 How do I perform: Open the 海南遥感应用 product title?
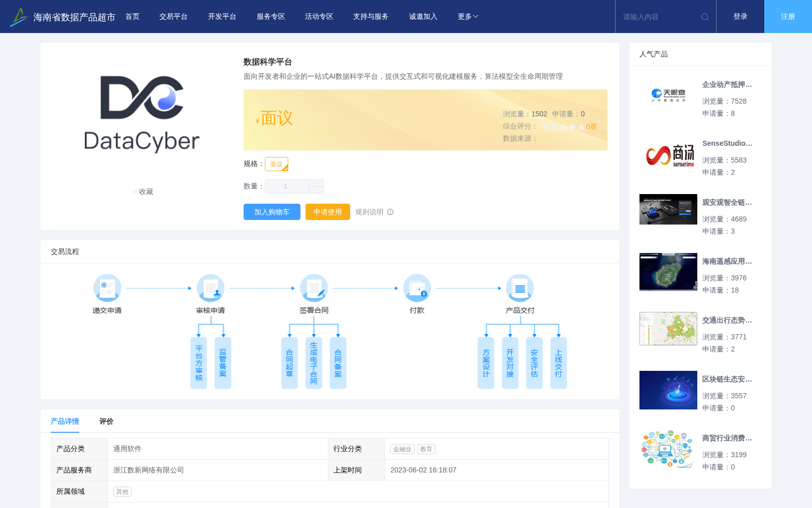click(727, 262)
